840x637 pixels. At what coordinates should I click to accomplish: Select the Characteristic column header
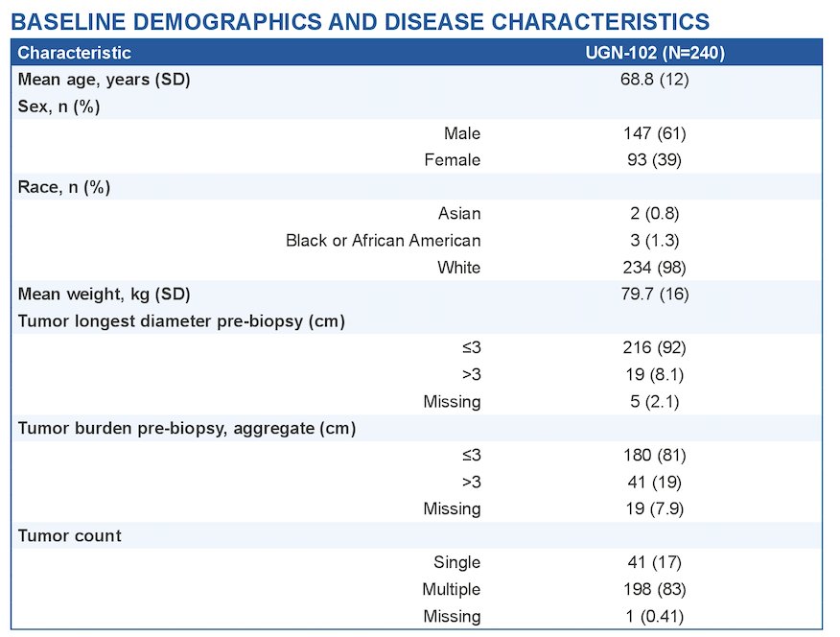click(74, 53)
